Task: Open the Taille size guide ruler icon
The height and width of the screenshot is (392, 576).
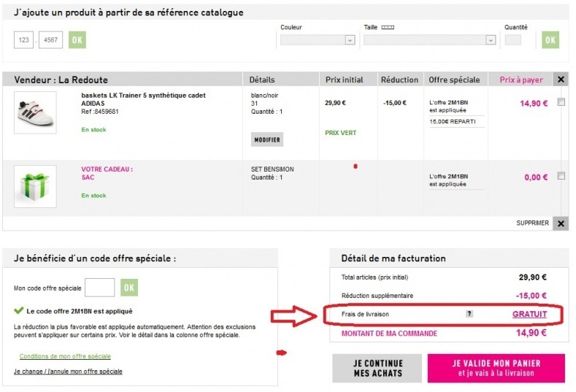Action: [388, 27]
